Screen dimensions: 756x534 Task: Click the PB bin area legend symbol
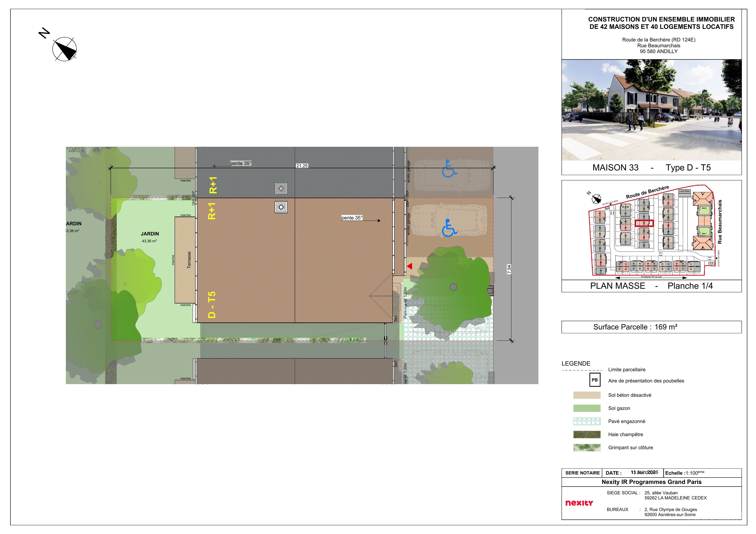click(595, 380)
